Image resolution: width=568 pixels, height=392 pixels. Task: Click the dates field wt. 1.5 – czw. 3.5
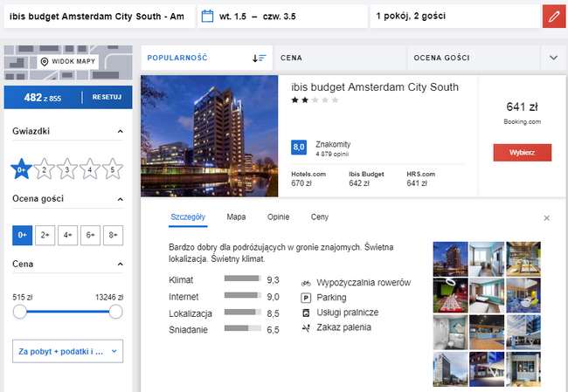[x=282, y=17]
